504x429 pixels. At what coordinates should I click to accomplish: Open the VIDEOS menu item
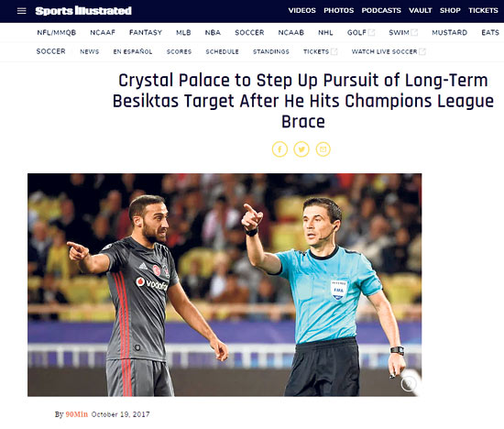[x=301, y=11]
